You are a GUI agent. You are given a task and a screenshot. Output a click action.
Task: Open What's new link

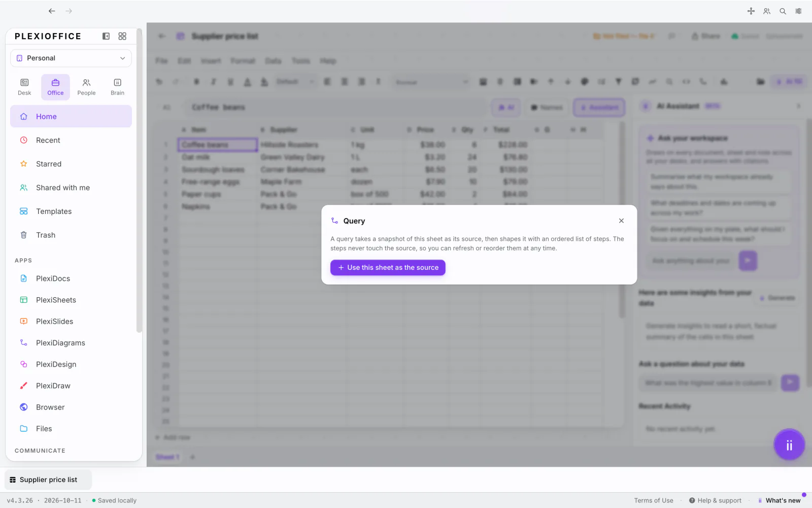click(779, 500)
